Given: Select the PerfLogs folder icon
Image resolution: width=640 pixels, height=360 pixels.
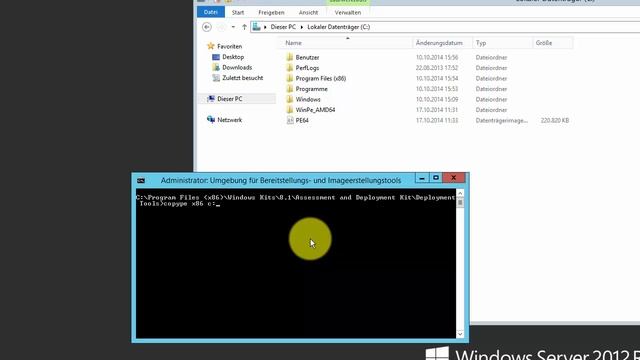Looking at the screenshot, I should tap(290, 68).
